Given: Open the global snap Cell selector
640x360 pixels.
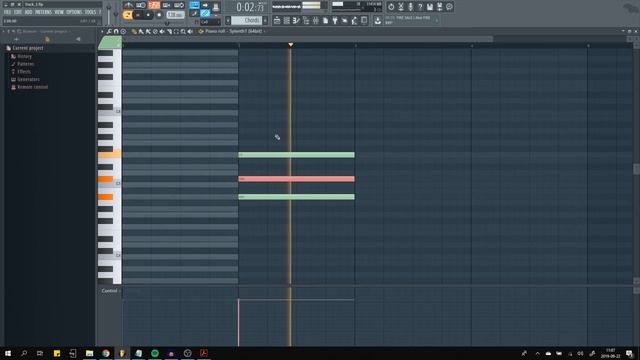Looking at the screenshot, I should (210, 22).
